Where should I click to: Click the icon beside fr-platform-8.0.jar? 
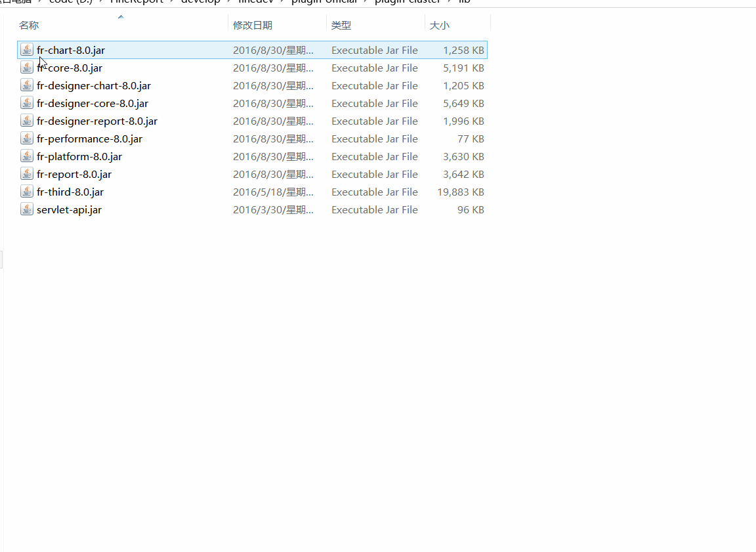27,156
